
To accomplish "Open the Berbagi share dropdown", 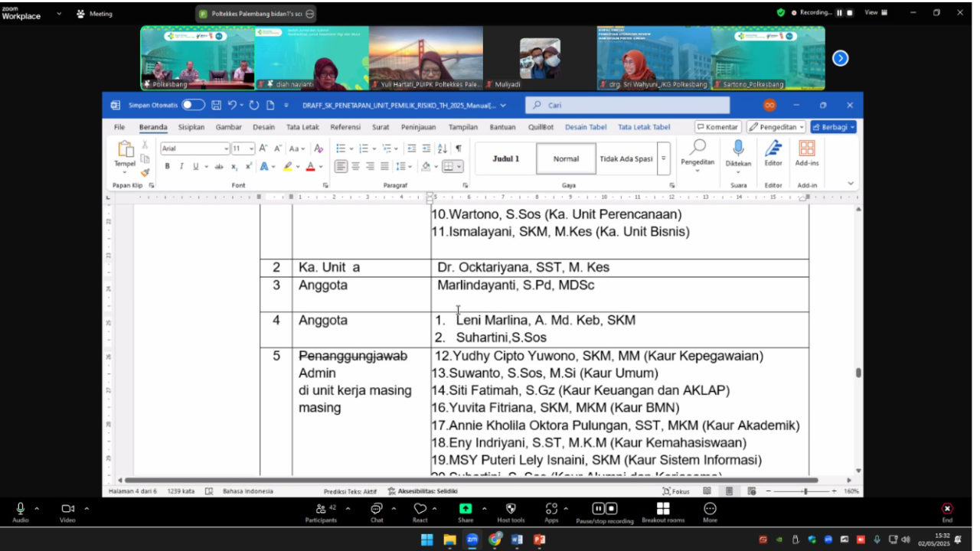I will pos(833,127).
